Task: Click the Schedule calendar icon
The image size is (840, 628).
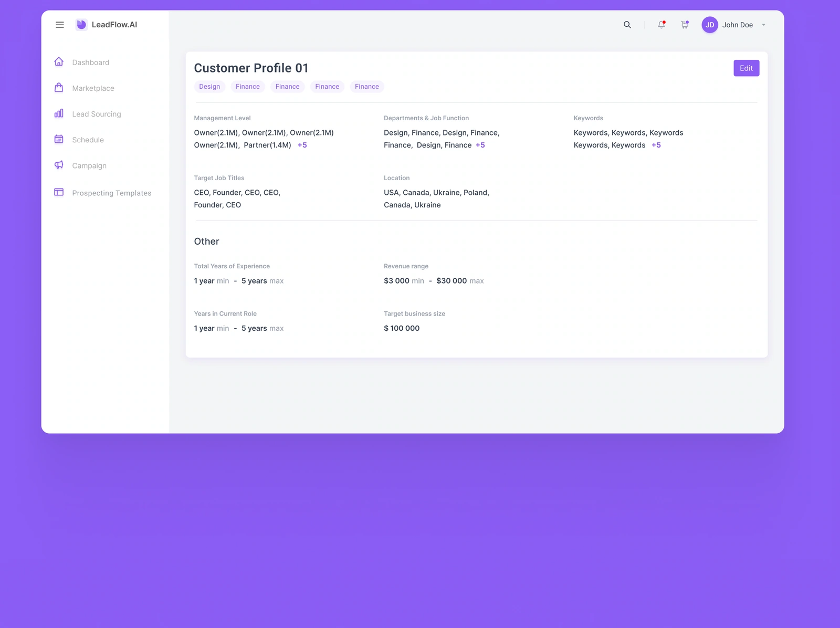Action: tap(59, 139)
